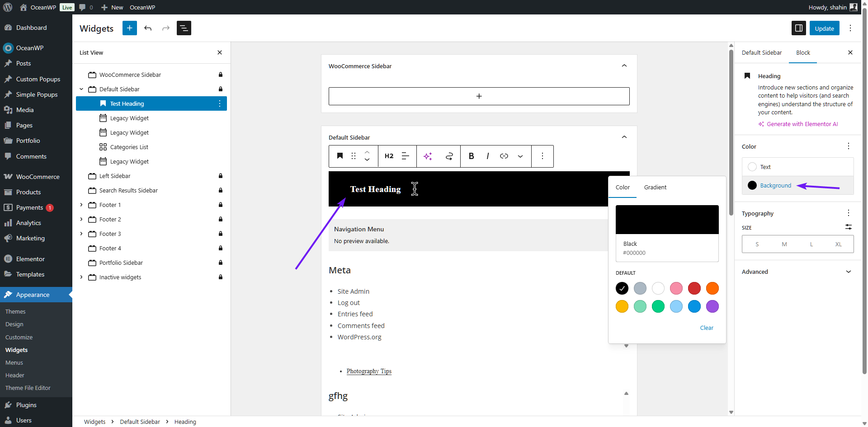Undo the last change
This screenshot has width=868, height=427.
(148, 28)
